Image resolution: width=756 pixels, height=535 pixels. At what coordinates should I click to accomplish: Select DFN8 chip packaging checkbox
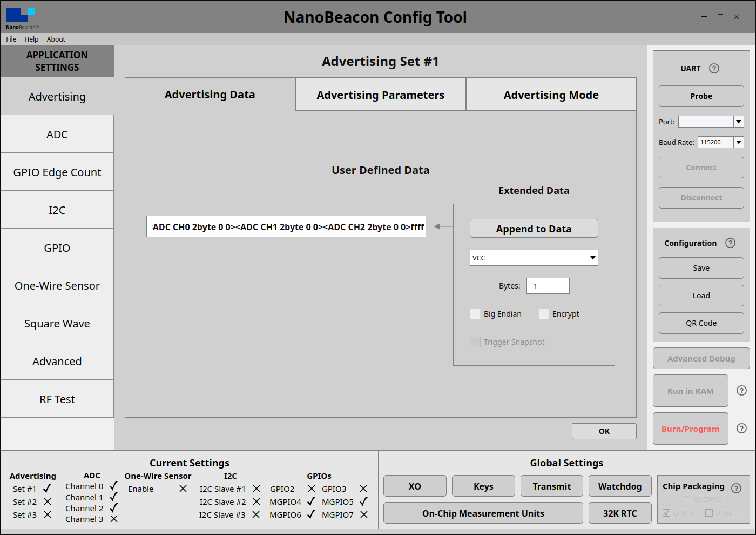click(709, 513)
